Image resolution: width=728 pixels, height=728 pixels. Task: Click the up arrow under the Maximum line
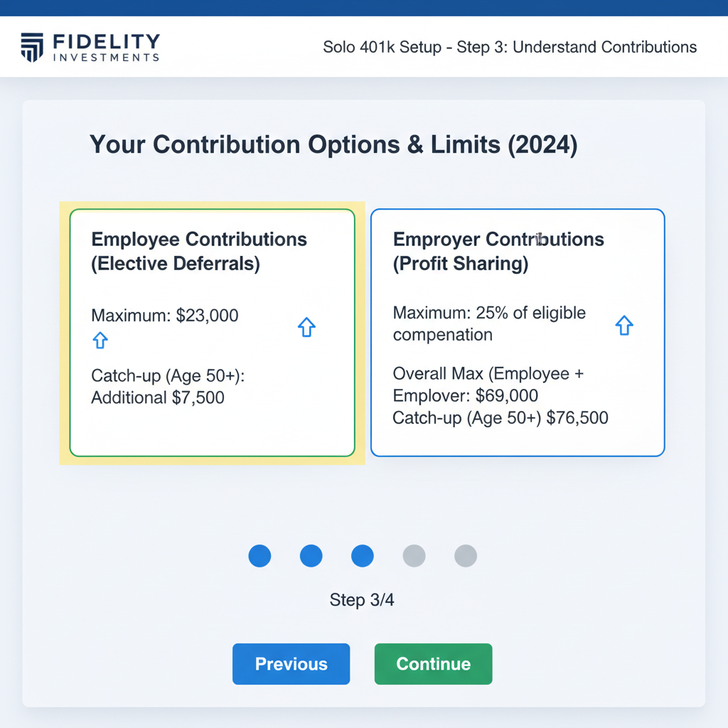click(100, 341)
